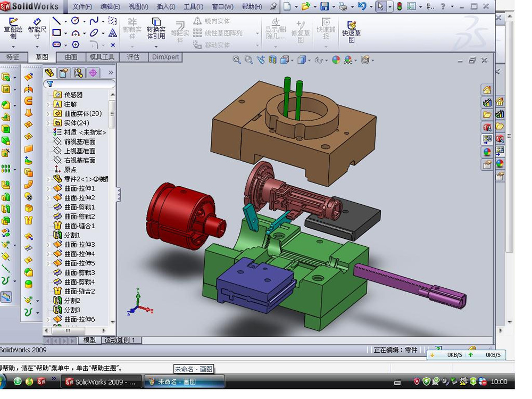Open the view orientation dropdown arrow
The image size is (532, 399).
292,61
